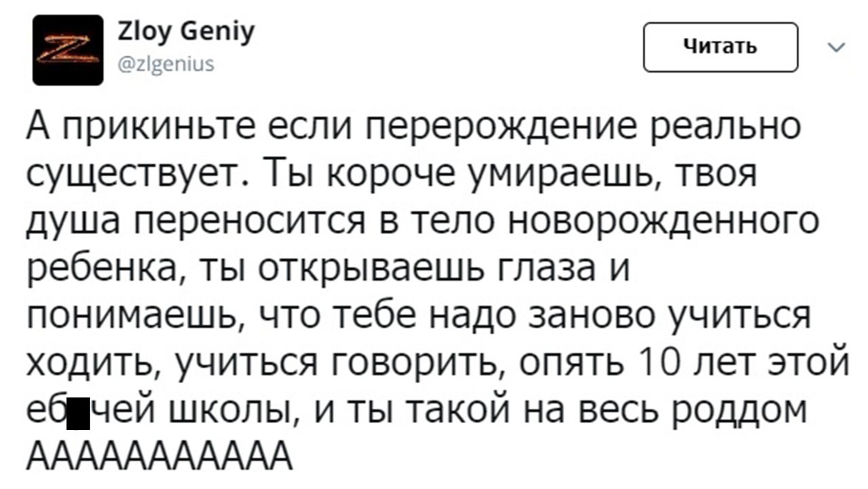Click the АААААААААА line at the tweet's end
The image size is (868, 489).
point(160,458)
